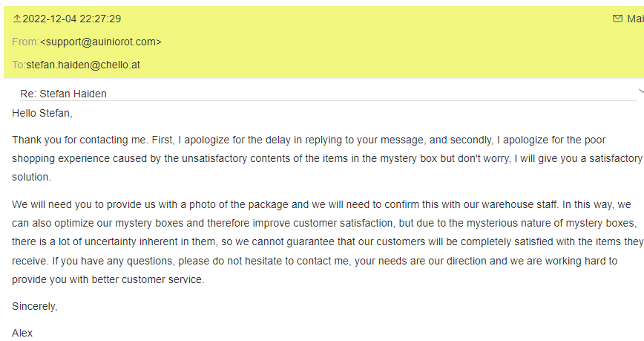
Task: Click the From: label
Action: coord(25,42)
